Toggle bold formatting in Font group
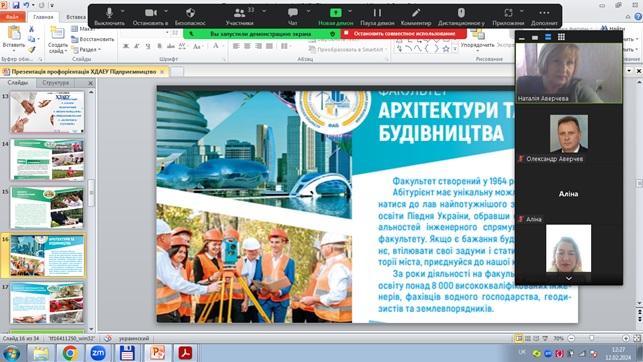This screenshot has width=643, height=362. point(126,46)
